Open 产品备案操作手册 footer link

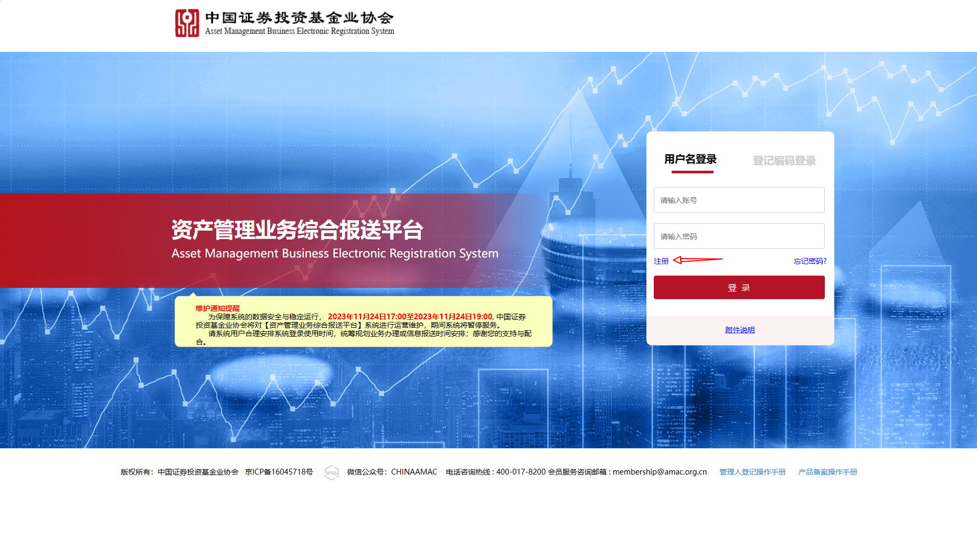(827, 472)
